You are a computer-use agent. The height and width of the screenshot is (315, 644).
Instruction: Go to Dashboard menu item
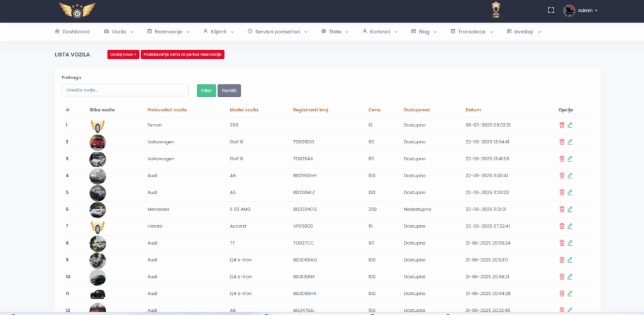tap(72, 31)
